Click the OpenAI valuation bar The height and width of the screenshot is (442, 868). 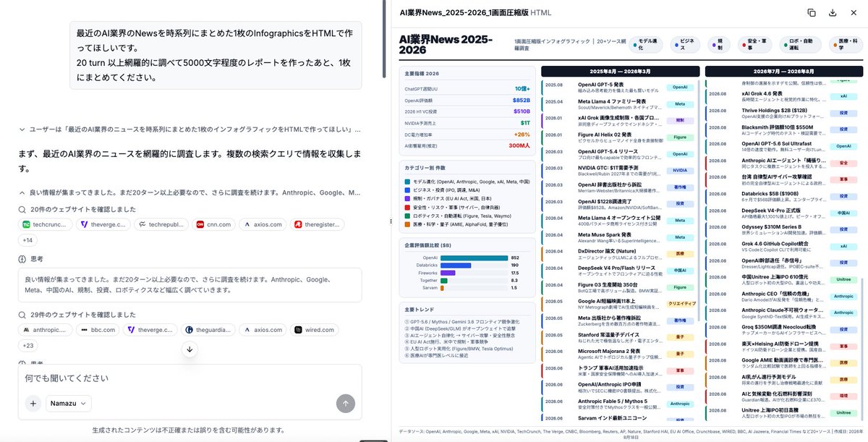pos(473,258)
